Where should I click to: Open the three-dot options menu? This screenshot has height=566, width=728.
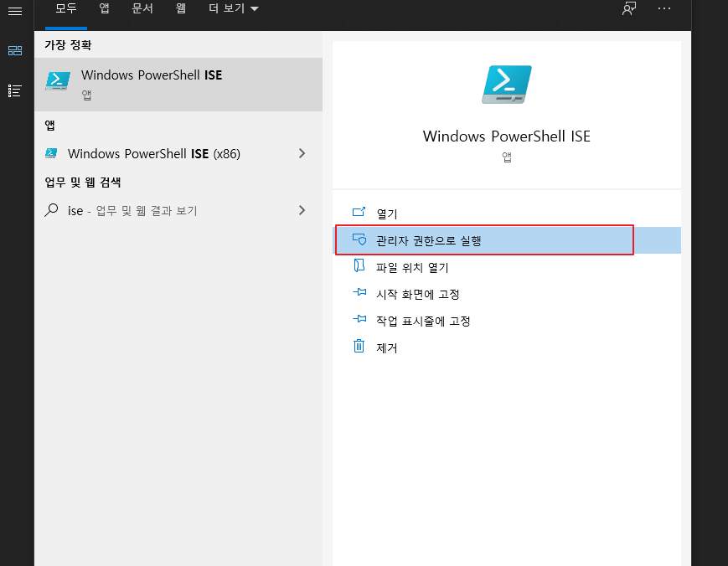click(x=664, y=8)
